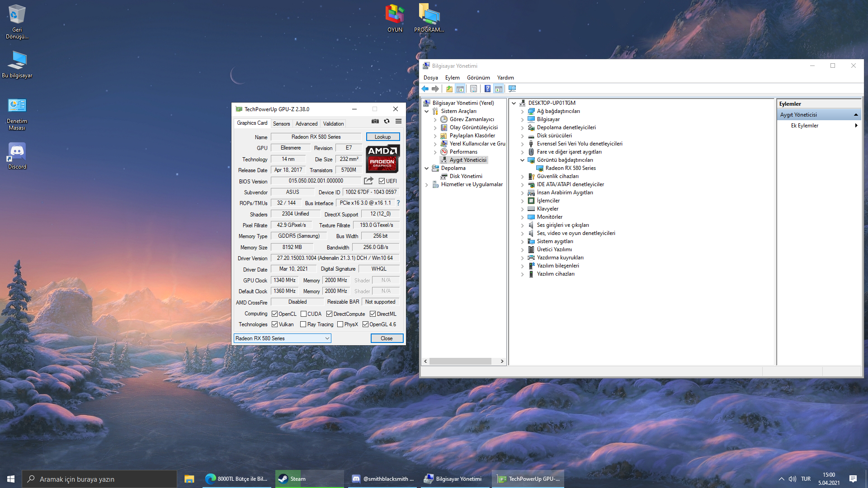Collapse the Görüntü bağdaştırıcıları node
The image size is (868, 488).
[522, 160]
